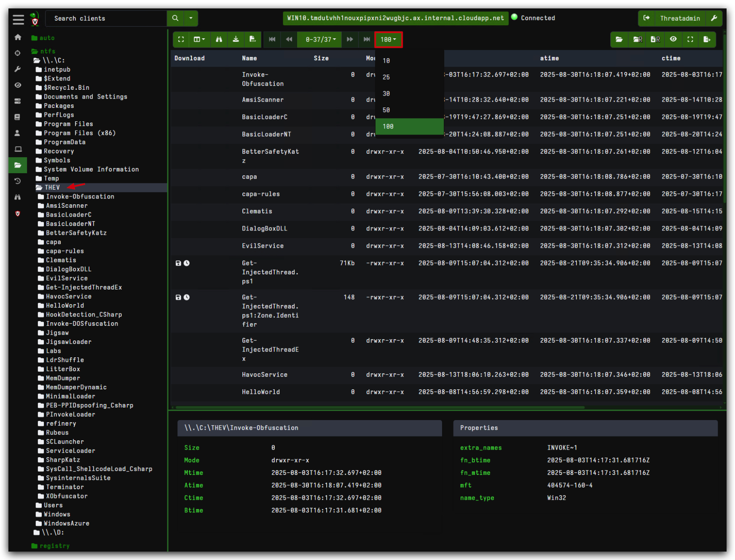Open the column visibility selector dropdown
The height and width of the screenshot is (560, 735).
[x=199, y=40]
